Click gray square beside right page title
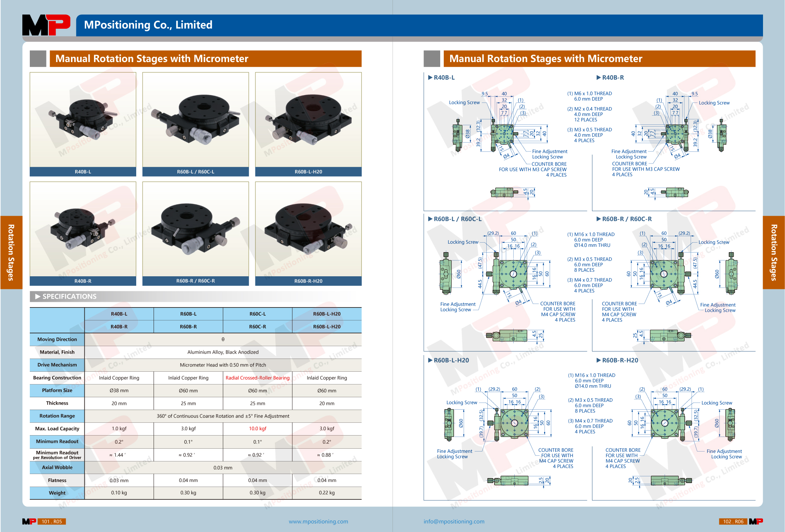Viewport: 785px width, 532px height. click(x=432, y=59)
